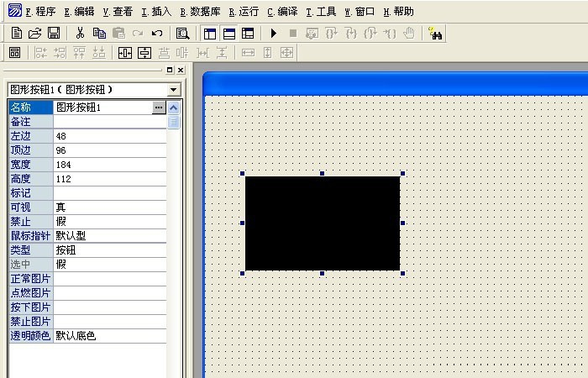The width and height of the screenshot is (588, 378).
Task: Click the ellipsis button in 名称 row
Action: 159,108
